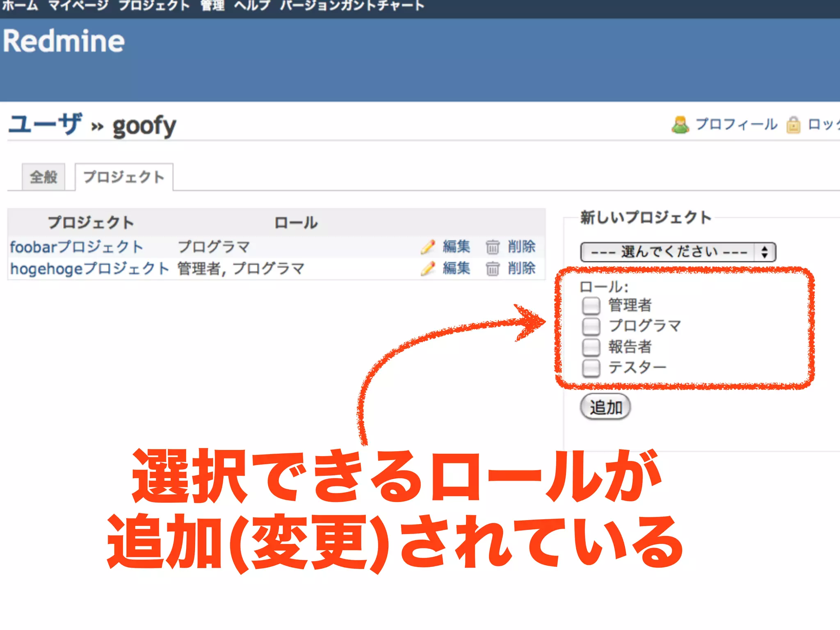
Task: Check the プログラマ role checkbox
Action: click(x=591, y=326)
